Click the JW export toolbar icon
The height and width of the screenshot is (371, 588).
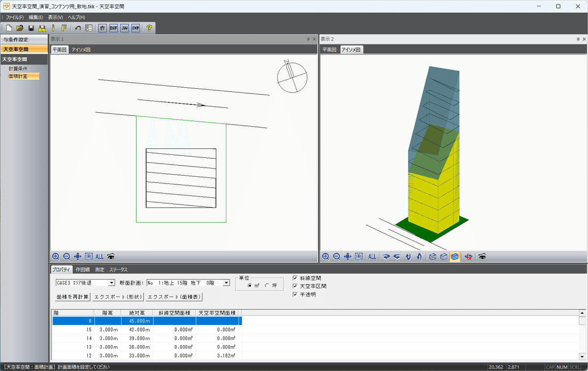[x=124, y=28]
